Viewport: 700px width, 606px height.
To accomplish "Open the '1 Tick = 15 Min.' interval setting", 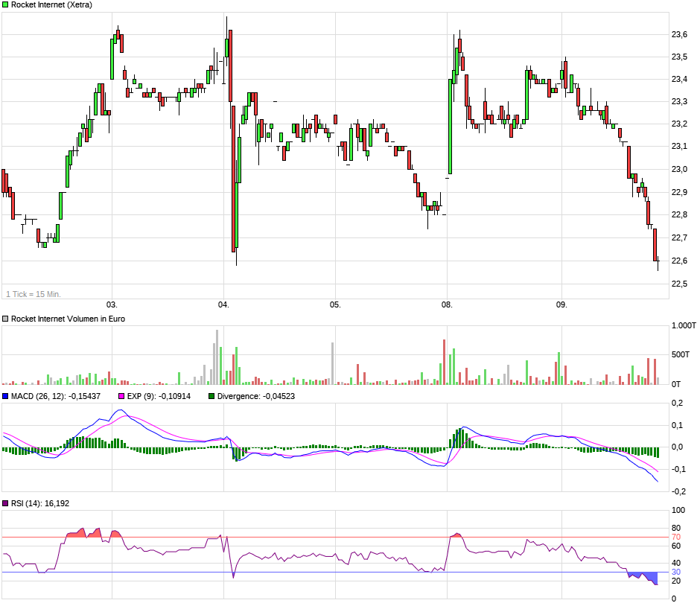I will (35, 293).
